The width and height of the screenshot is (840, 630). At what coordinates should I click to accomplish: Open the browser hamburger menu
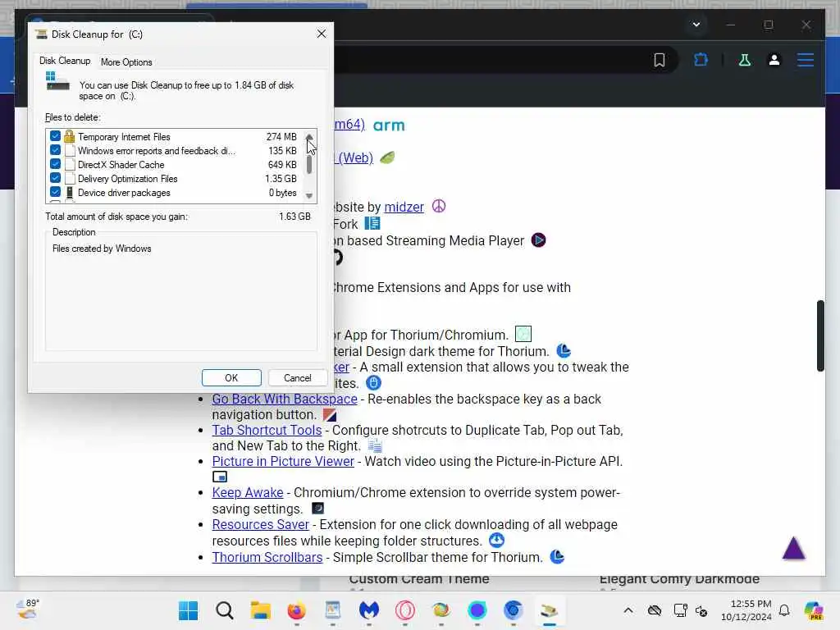(x=806, y=60)
